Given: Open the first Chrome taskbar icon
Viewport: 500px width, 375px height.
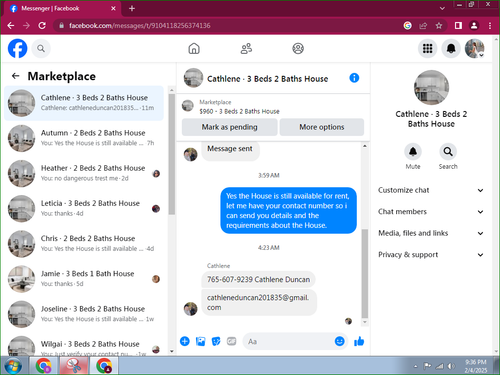Looking at the screenshot, I should tap(44, 366).
